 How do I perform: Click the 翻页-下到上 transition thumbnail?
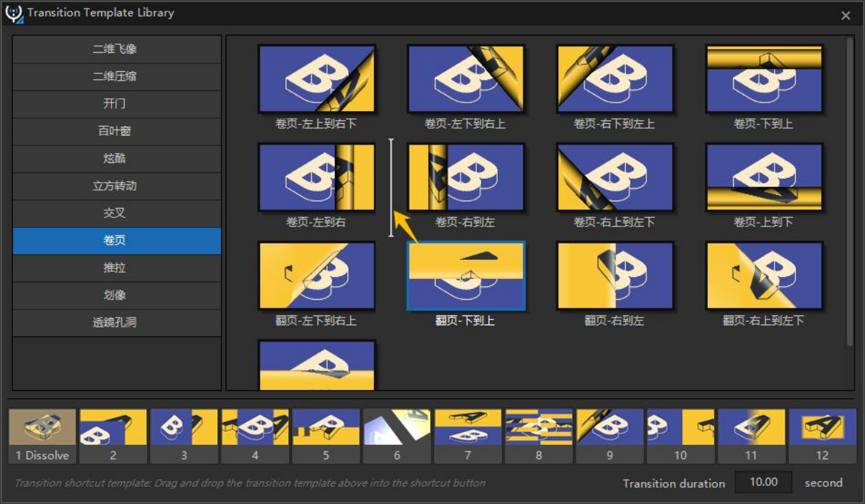(466, 276)
